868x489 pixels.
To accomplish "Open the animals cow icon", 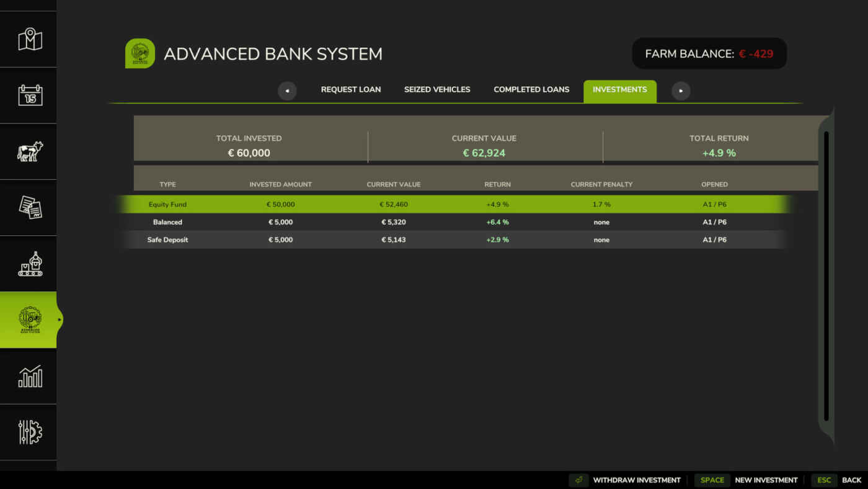I will tap(30, 151).
